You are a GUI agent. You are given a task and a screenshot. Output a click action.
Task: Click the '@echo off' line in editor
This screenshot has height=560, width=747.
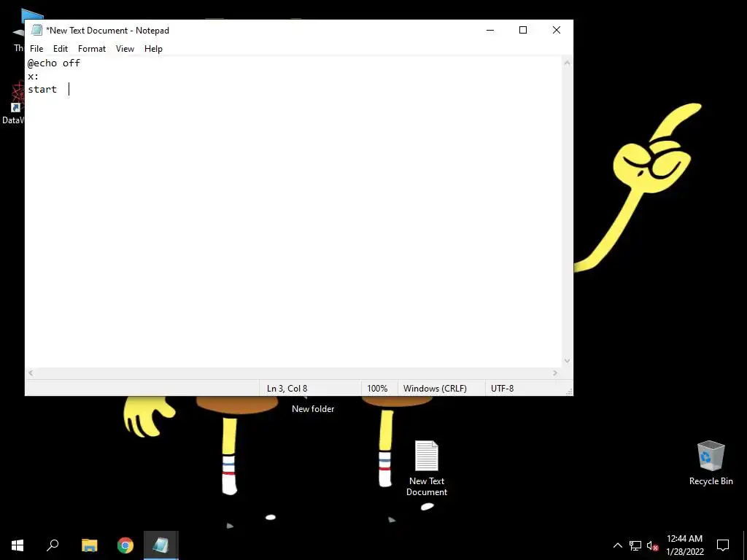(54, 63)
